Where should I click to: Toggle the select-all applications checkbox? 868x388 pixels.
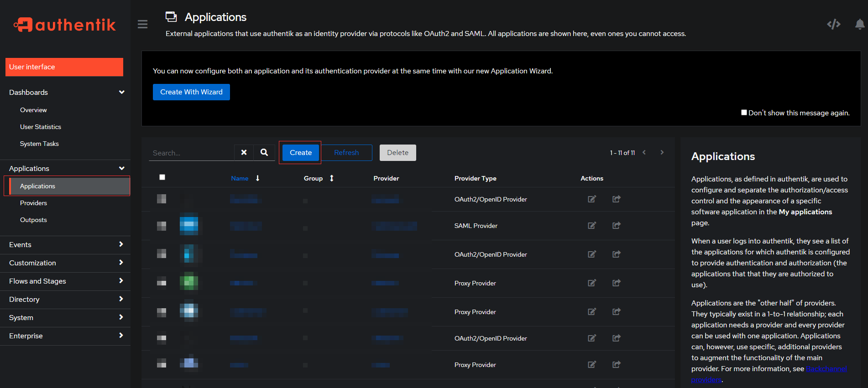pos(162,177)
